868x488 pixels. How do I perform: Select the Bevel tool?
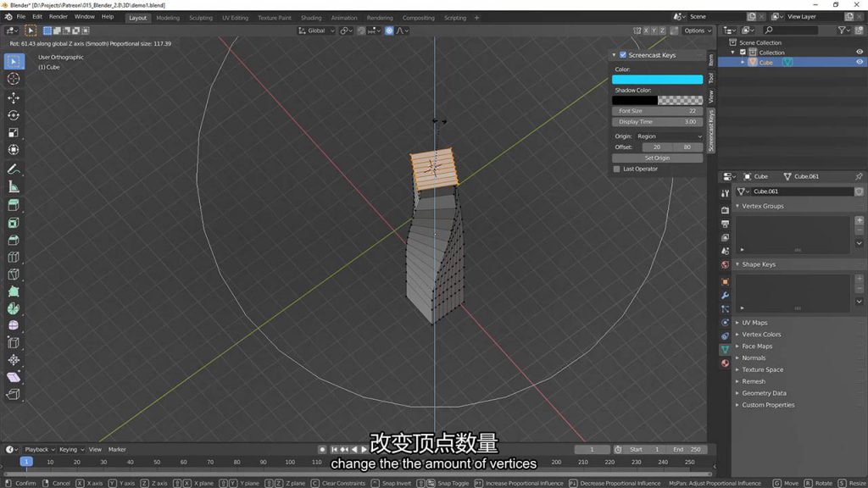(14, 240)
